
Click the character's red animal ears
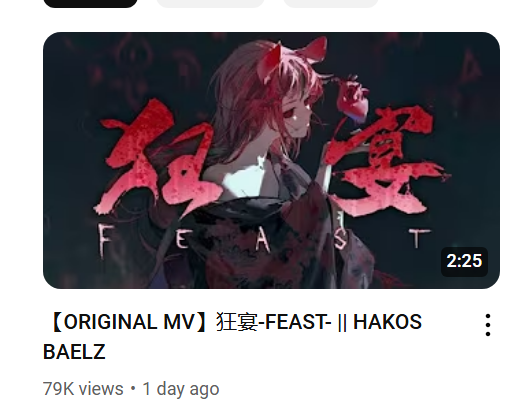[292, 58]
